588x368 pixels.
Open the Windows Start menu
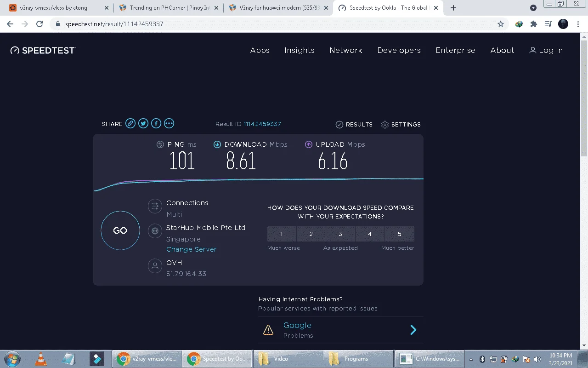tap(11, 359)
